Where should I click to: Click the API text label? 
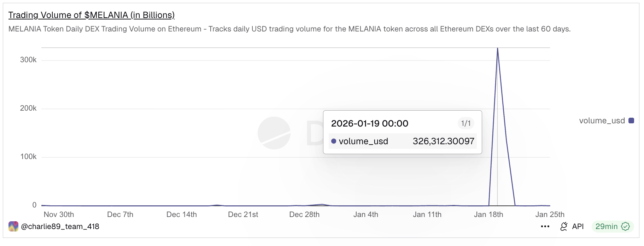tap(578, 227)
